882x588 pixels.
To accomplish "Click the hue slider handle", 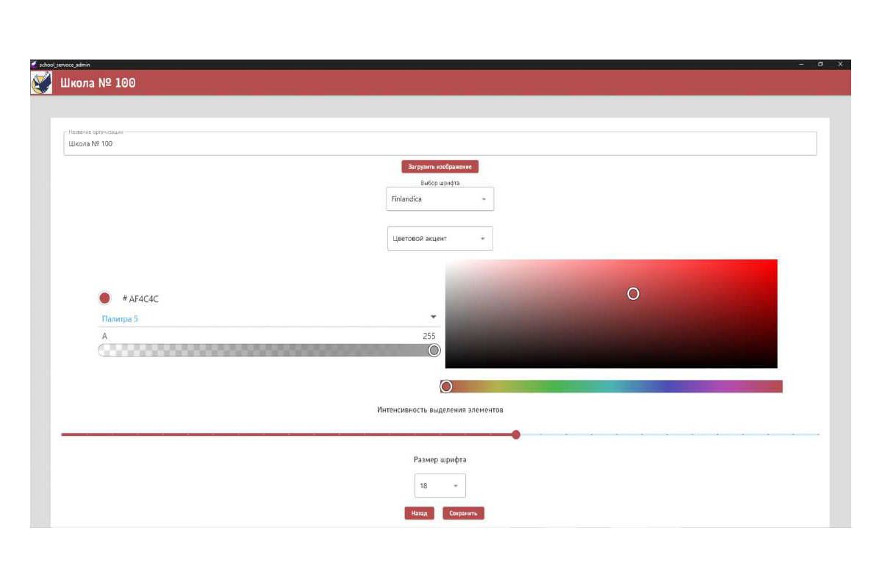I will [445, 387].
